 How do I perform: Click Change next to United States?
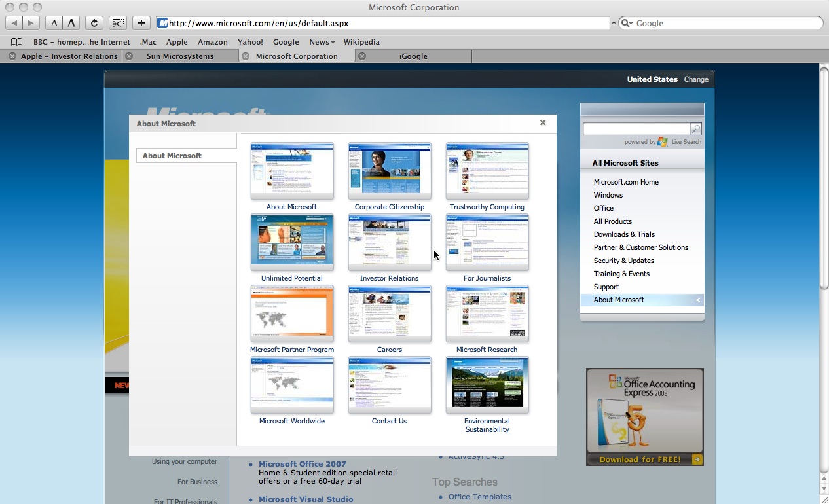click(x=695, y=79)
